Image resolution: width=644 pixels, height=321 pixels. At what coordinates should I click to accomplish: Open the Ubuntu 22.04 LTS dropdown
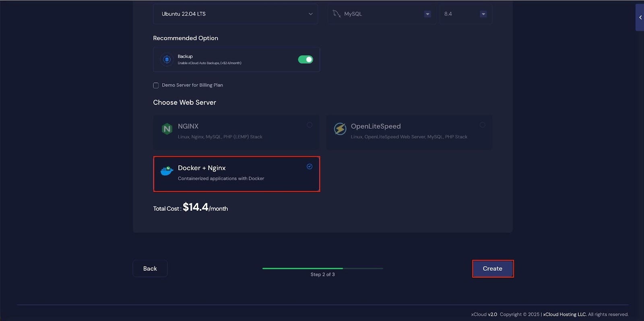click(235, 14)
